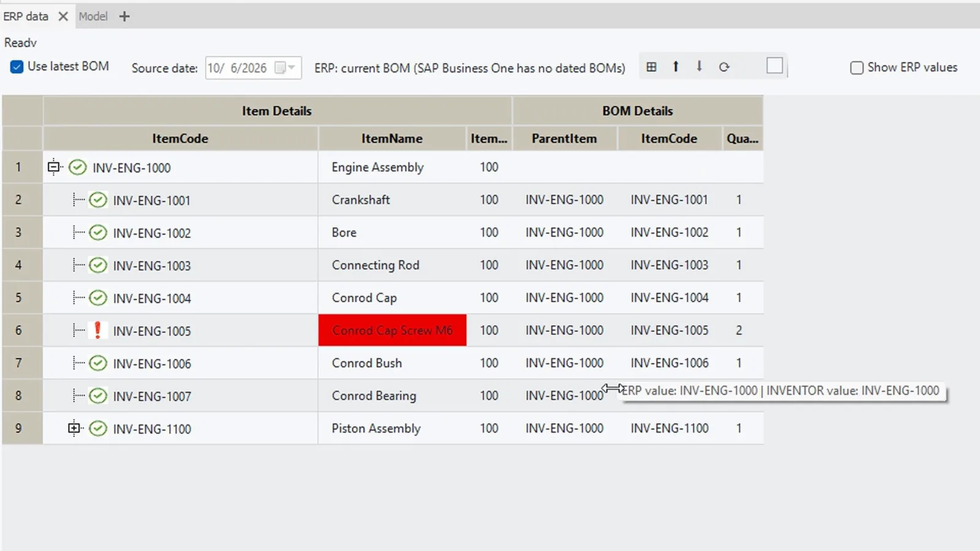
Task: Click the green check icon for INV-ENG-1000
Action: tap(77, 167)
